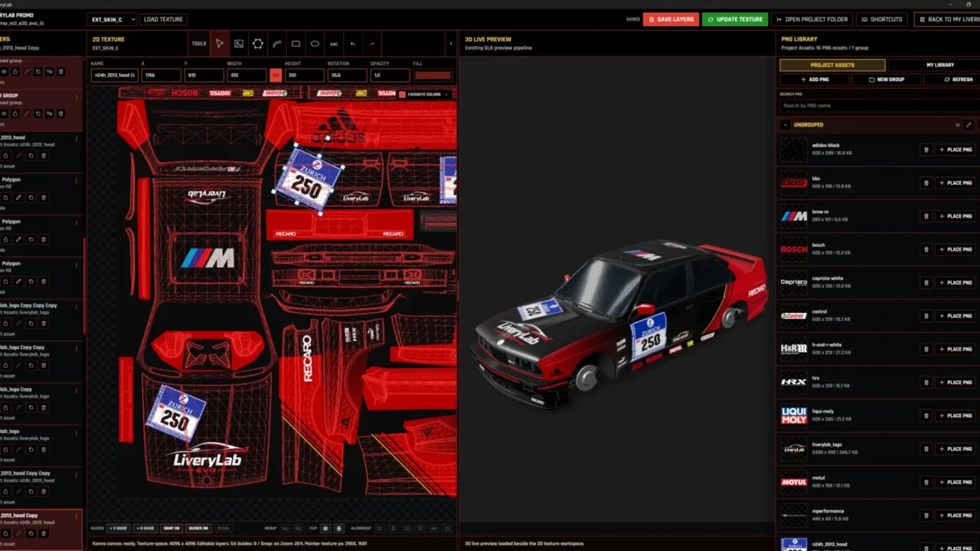Select the Polygon drawing tool
This screenshot has width=980, height=551.
tap(258, 44)
